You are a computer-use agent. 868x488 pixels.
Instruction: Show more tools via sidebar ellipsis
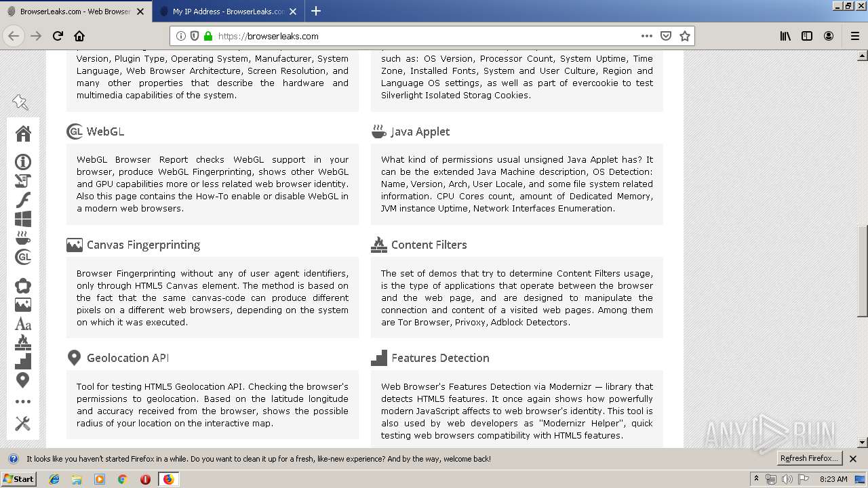23,402
